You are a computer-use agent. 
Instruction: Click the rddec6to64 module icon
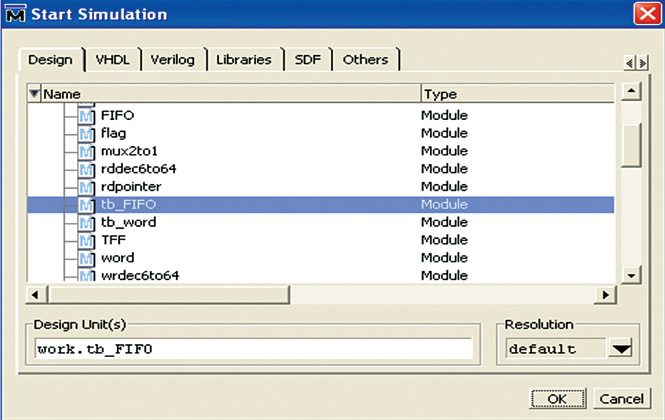point(85,169)
